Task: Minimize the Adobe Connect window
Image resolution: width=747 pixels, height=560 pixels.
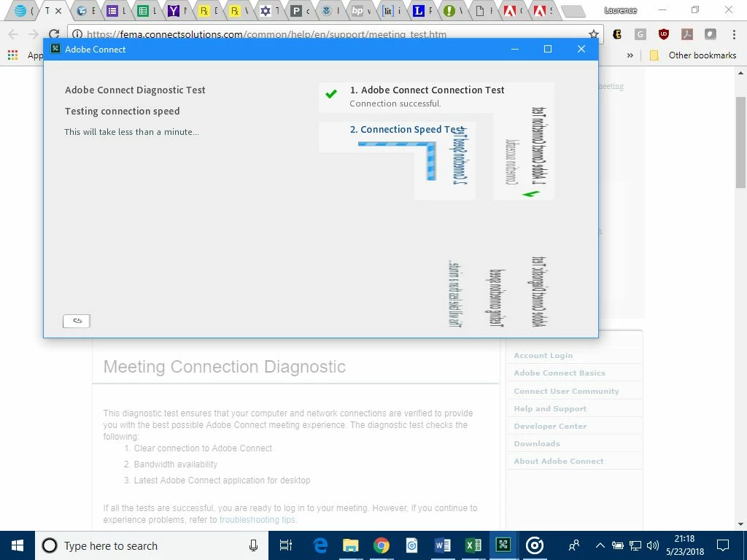Action: (x=515, y=49)
